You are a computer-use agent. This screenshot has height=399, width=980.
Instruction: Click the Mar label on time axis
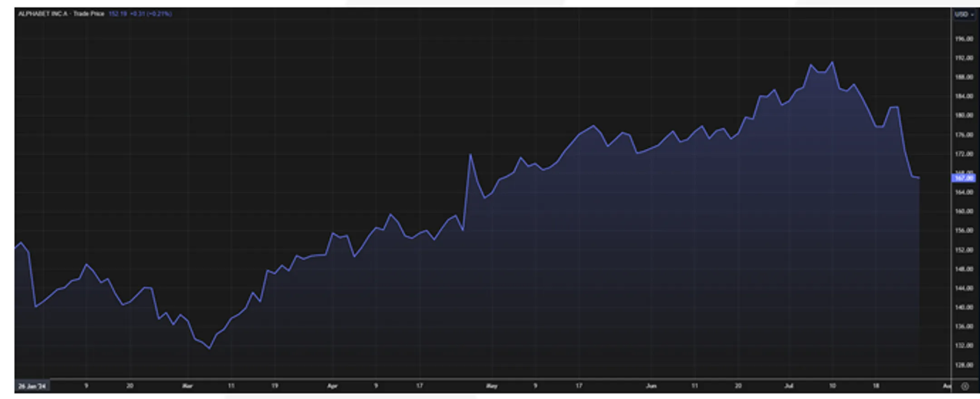click(x=187, y=386)
